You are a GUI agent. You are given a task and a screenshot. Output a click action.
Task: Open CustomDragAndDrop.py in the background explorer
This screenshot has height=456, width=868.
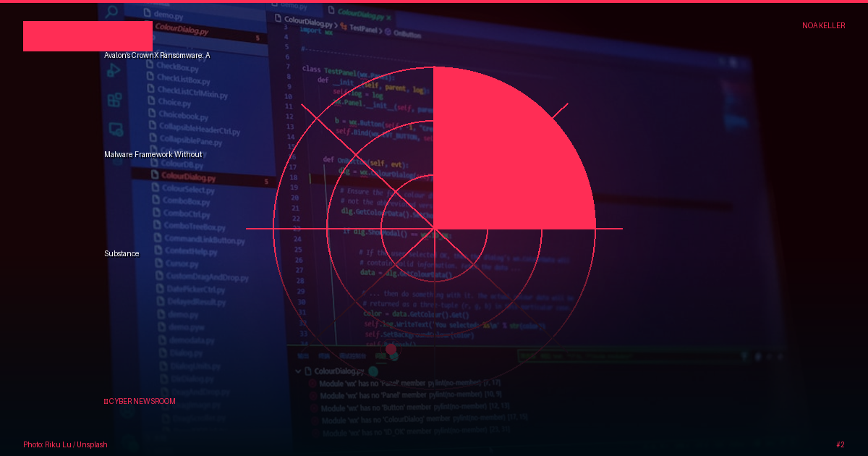point(203,276)
